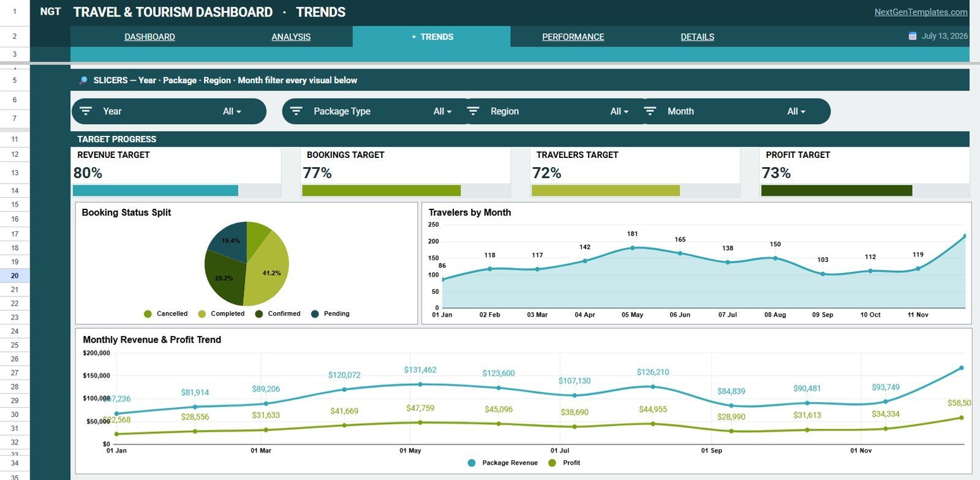
Task: Click the Package Type filter icon
Action: tap(296, 111)
